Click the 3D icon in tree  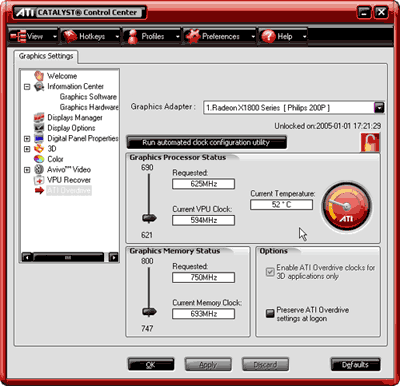click(39, 148)
